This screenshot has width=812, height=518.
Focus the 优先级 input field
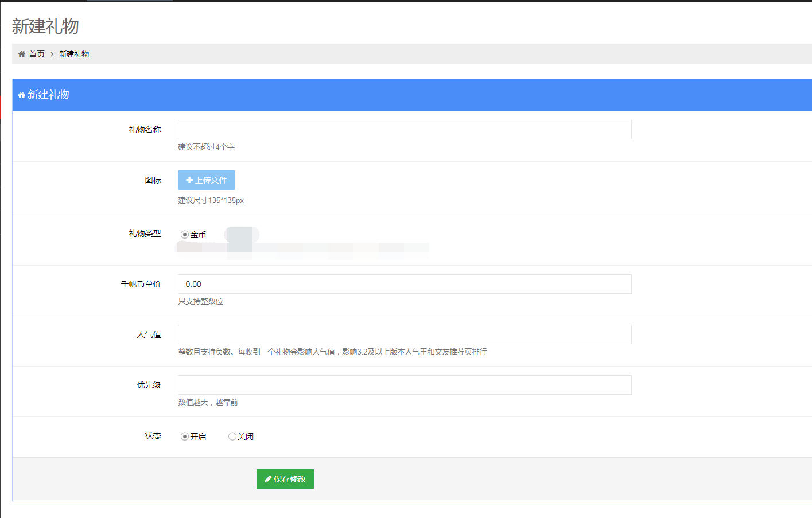point(405,385)
